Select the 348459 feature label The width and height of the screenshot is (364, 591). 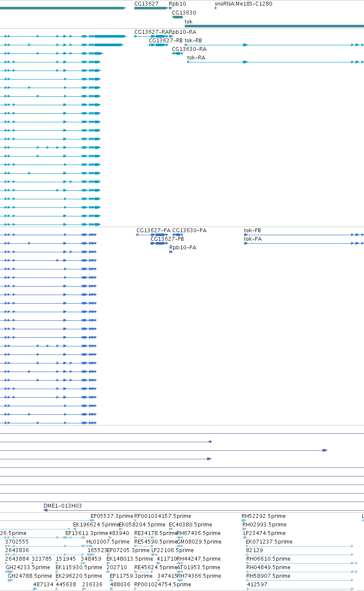91,558
